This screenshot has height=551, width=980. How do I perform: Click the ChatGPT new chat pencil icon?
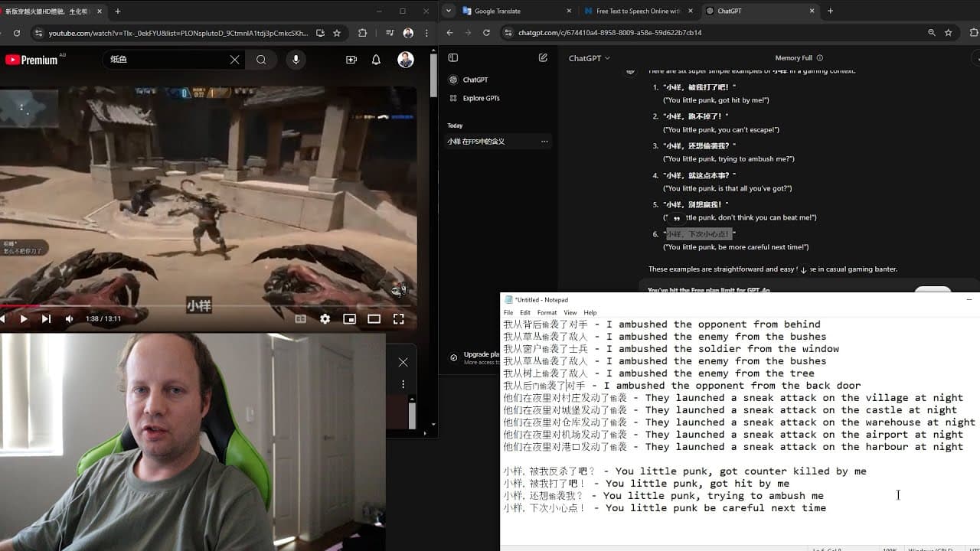[x=543, y=58]
